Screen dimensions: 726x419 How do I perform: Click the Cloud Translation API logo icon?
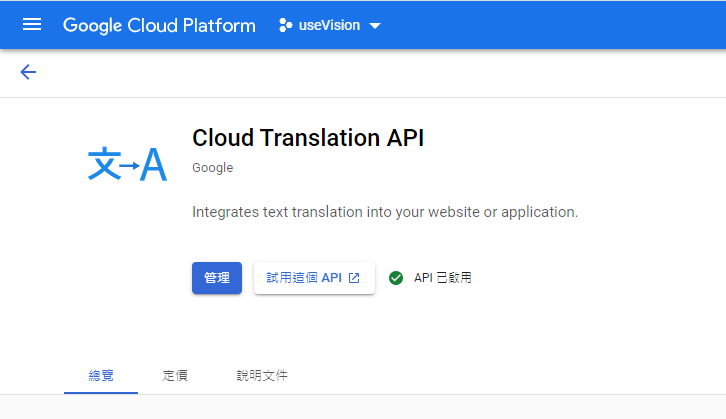point(127,163)
